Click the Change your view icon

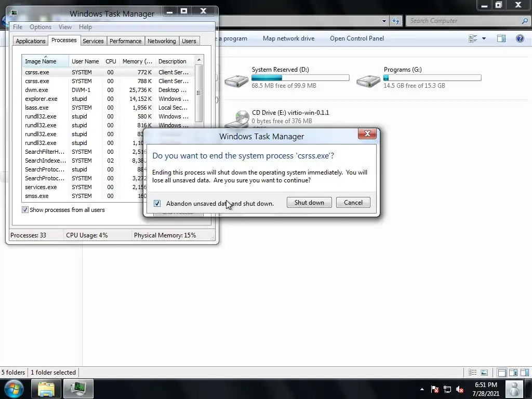pyautogui.click(x=473, y=38)
